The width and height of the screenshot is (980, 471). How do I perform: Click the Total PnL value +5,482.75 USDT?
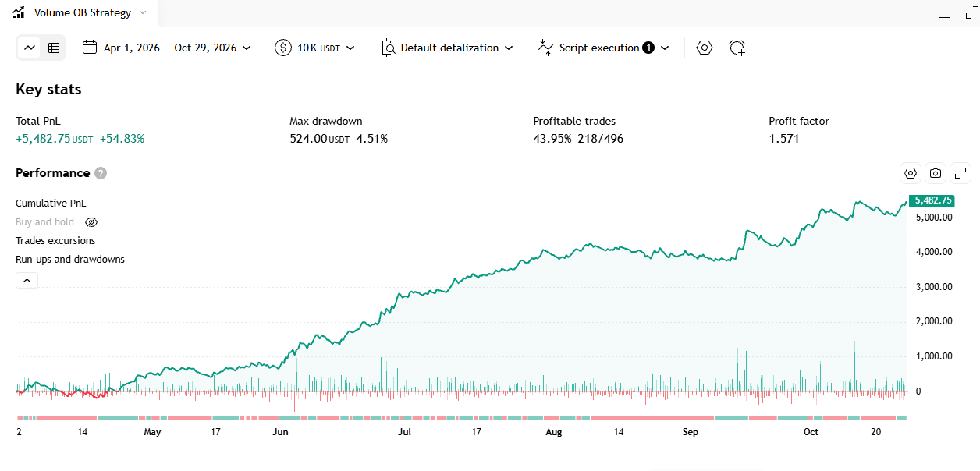click(x=54, y=139)
